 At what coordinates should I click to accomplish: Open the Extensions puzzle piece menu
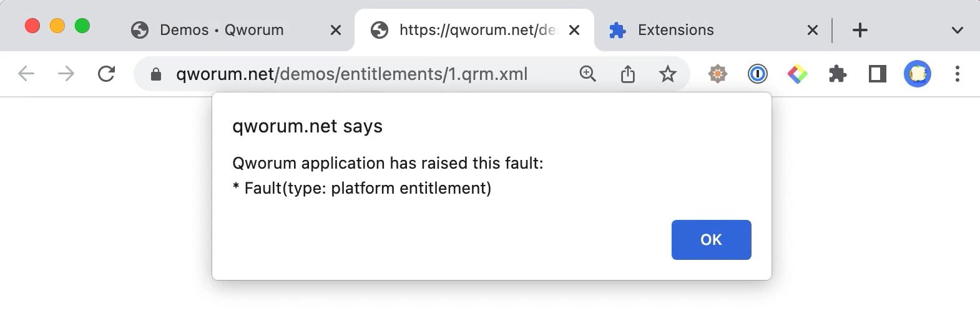click(x=838, y=74)
